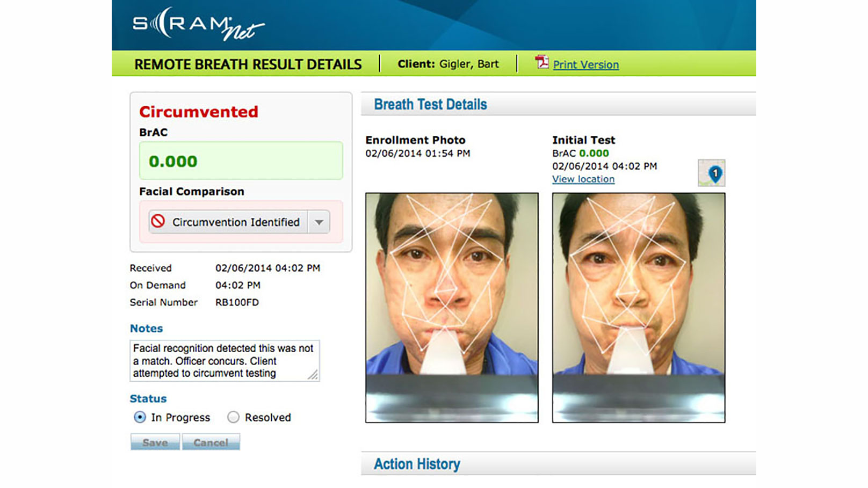Open the Print Version link
868x488 pixels.
point(585,64)
